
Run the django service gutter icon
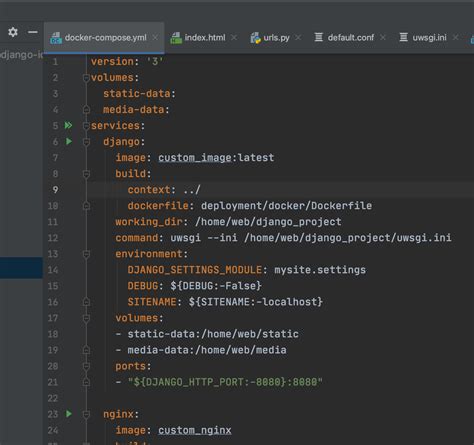click(69, 141)
